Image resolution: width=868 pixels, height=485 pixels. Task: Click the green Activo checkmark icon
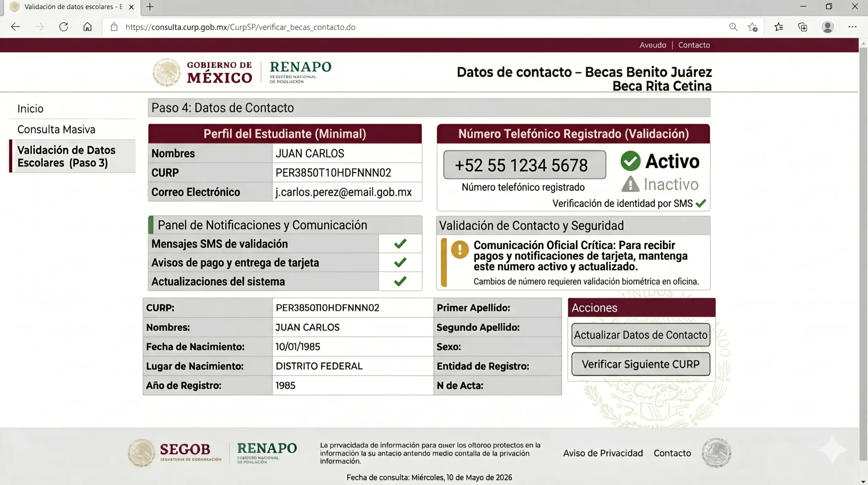pyautogui.click(x=630, y=161)
